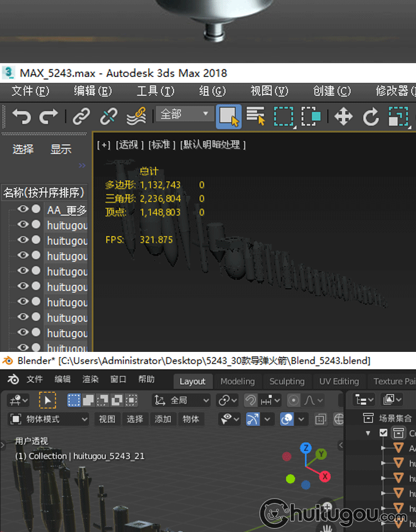Open 选择 menu in scene explorer
The image size is (416, 532).
(x=23, y=149)
